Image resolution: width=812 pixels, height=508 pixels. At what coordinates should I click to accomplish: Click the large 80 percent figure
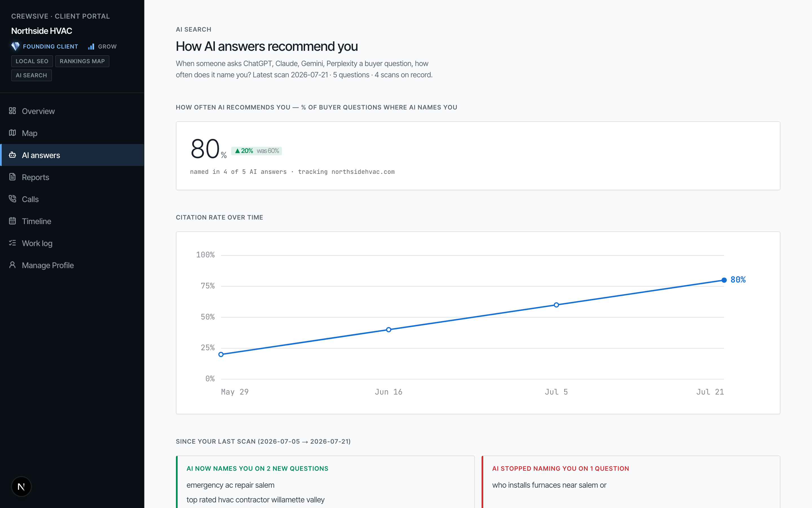pyautogui.click(x=205, y=149)
